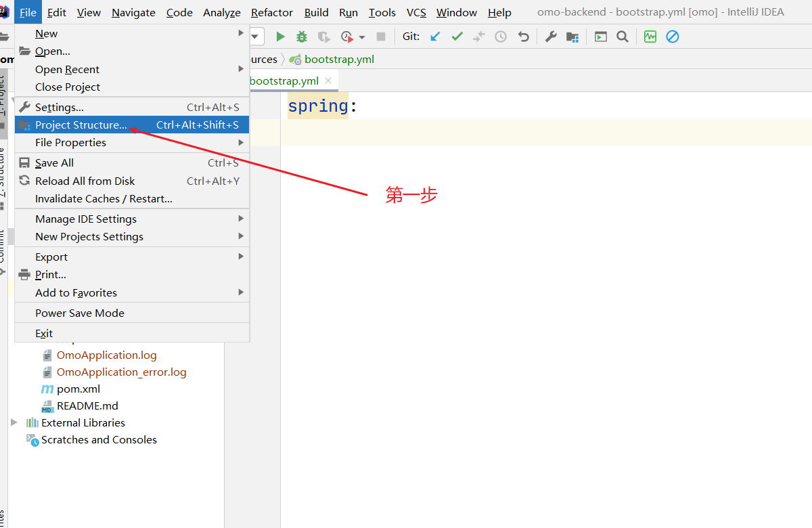812x528 pixels.
Task: Open the Run menu
Action: pos(348,12)
